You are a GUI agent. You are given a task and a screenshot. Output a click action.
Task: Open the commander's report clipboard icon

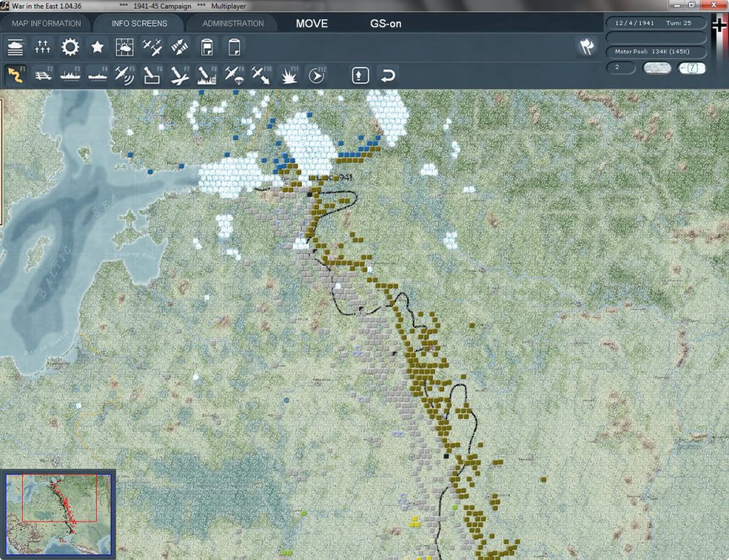pos(207,47)
